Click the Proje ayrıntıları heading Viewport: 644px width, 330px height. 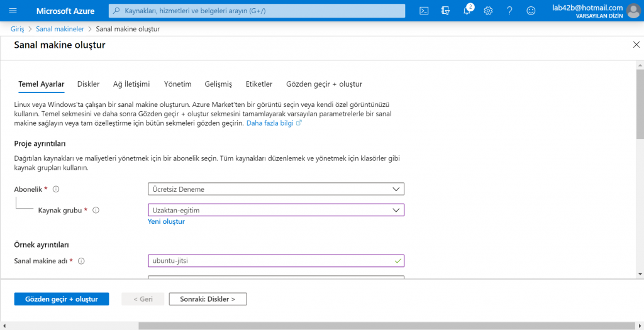coord(40,144)
